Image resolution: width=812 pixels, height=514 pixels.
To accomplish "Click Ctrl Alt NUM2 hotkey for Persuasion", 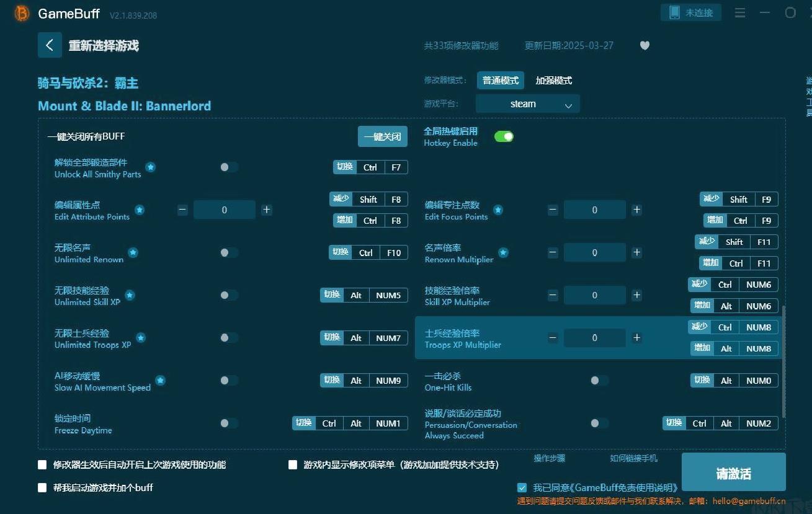I will [720, 423].
